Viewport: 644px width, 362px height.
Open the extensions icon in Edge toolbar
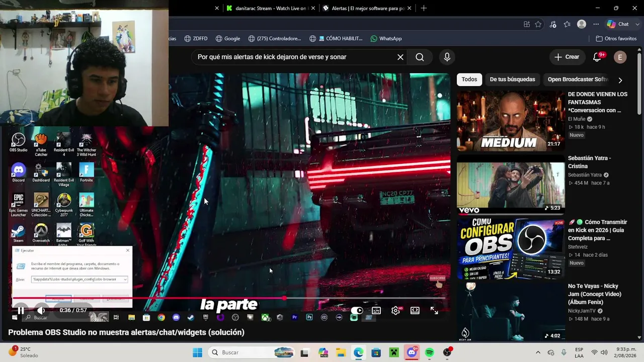point(527,24)
